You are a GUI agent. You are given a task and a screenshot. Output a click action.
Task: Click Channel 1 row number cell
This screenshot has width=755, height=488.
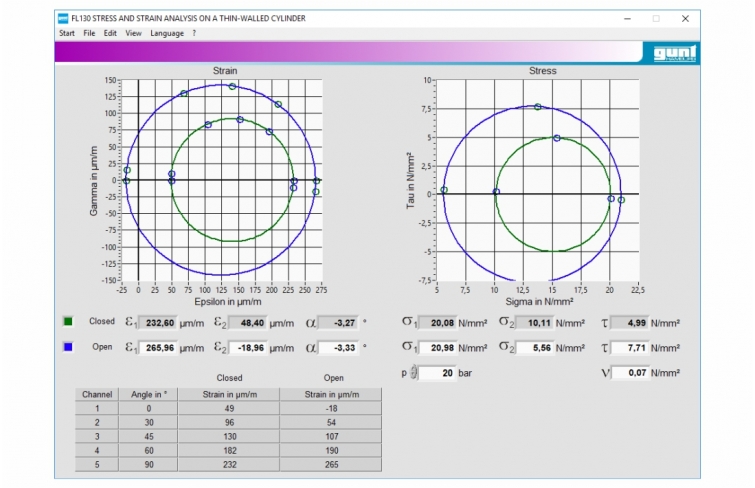click(x=97, y=408)
